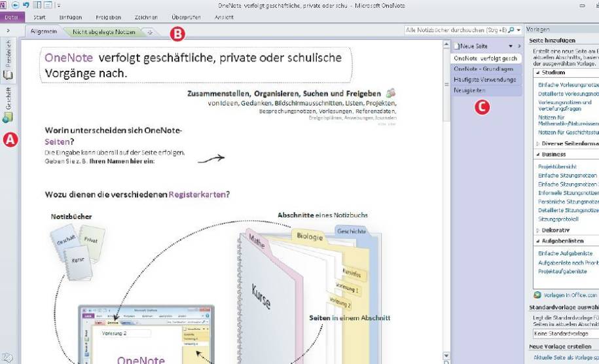Click the Back navigation arrow icon
Viewport: 599px width, 364px height.
pos(16,5)
